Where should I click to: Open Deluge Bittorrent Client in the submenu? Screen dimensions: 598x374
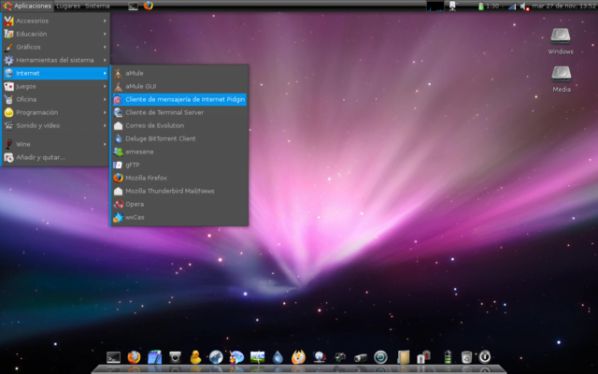[x=180, y=139]
